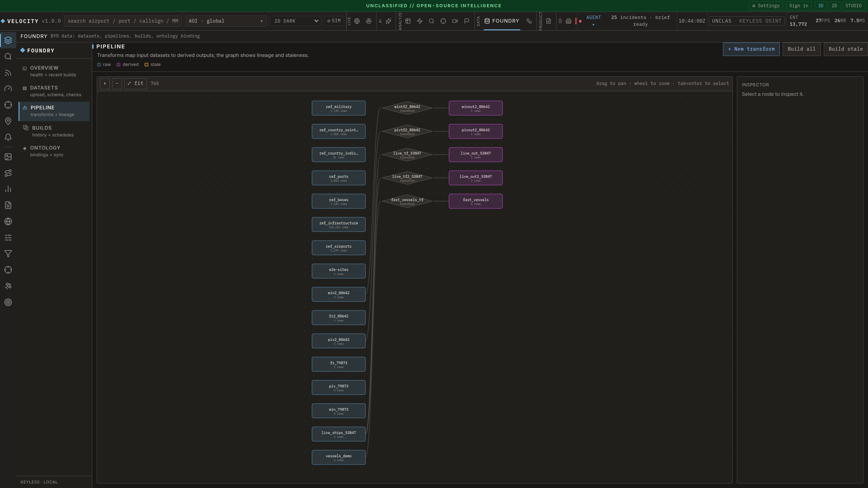Viewport: 868px width, 488px height.
Task: Select the wintf2_80642 transform node
Action: 407,108
